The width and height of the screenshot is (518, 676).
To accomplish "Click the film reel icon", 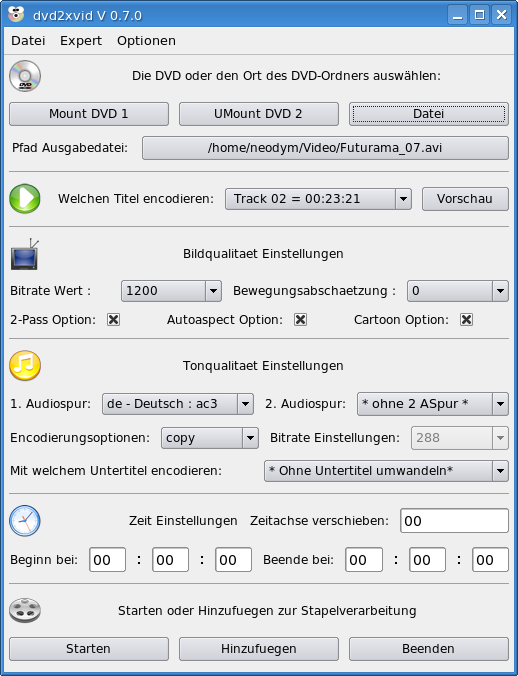I will tap(25, 610).
